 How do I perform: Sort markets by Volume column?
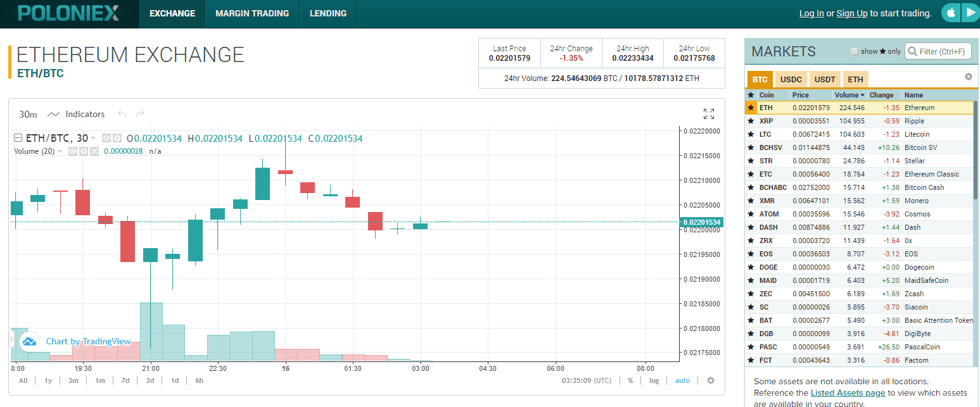coord(850,95)
